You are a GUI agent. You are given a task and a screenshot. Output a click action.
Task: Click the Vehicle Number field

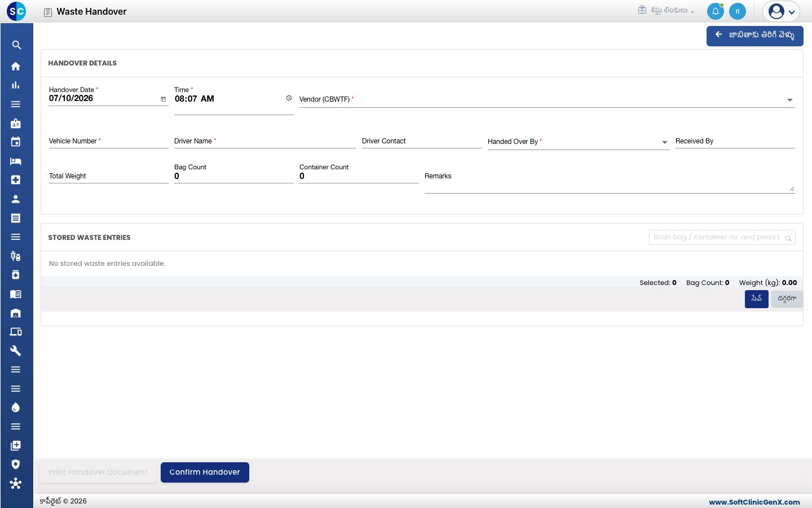108,141
